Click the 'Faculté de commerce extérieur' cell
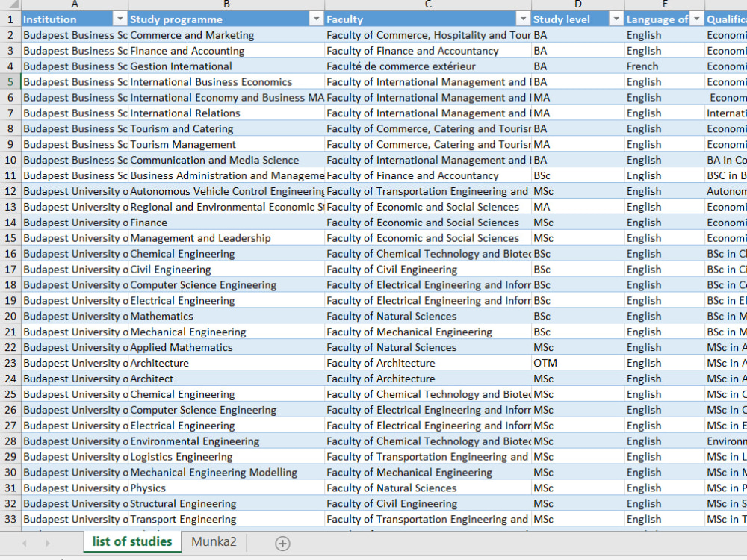Image resolution: width=747 pixels, height=560 pixels. tap(428, 66)
